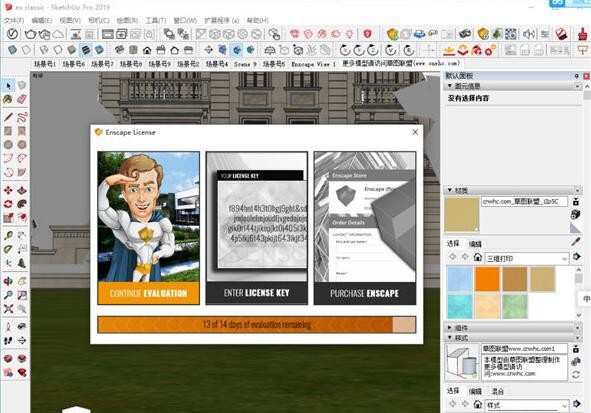Switch to Front view house icon

coord(147,50)
